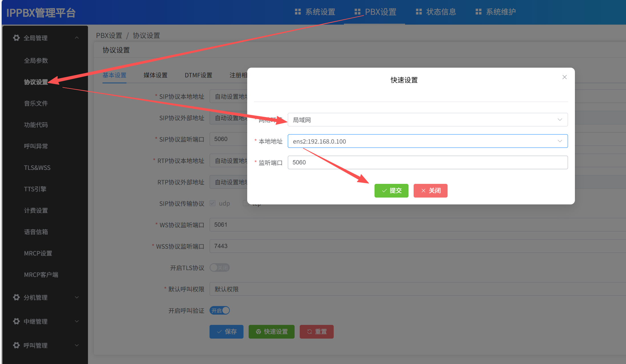Click the grid icon next to 系统维护

478,12
